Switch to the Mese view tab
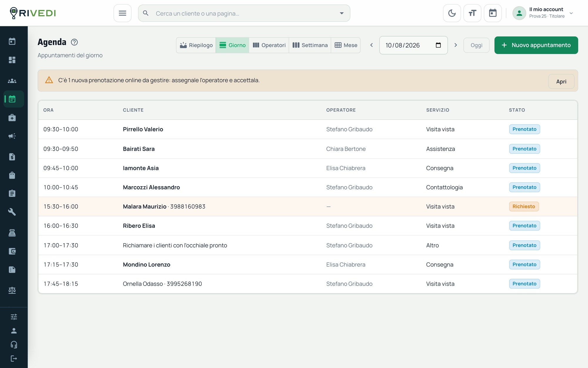Viewport: 588px width, 368px height. (x=346, y=45)
